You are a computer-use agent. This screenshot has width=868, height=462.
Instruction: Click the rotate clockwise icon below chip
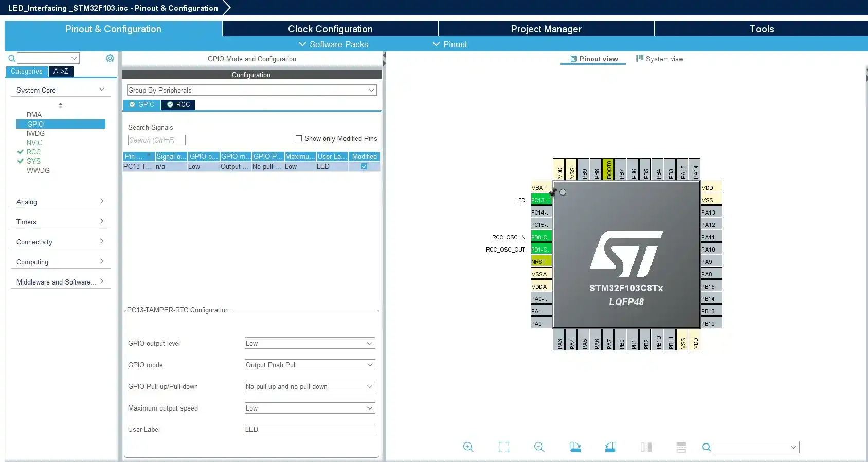[575, 447]
